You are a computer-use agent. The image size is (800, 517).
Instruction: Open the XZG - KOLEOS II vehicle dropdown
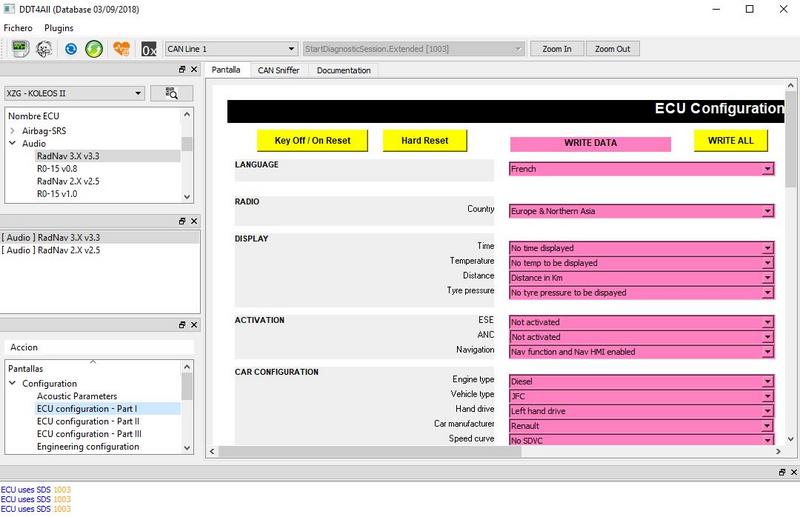(74, 93)
